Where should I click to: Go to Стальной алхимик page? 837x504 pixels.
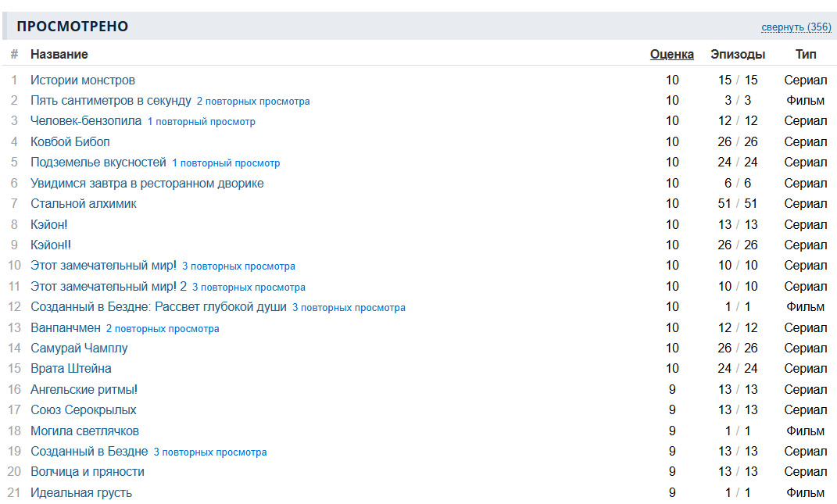(x=84, y=204)
